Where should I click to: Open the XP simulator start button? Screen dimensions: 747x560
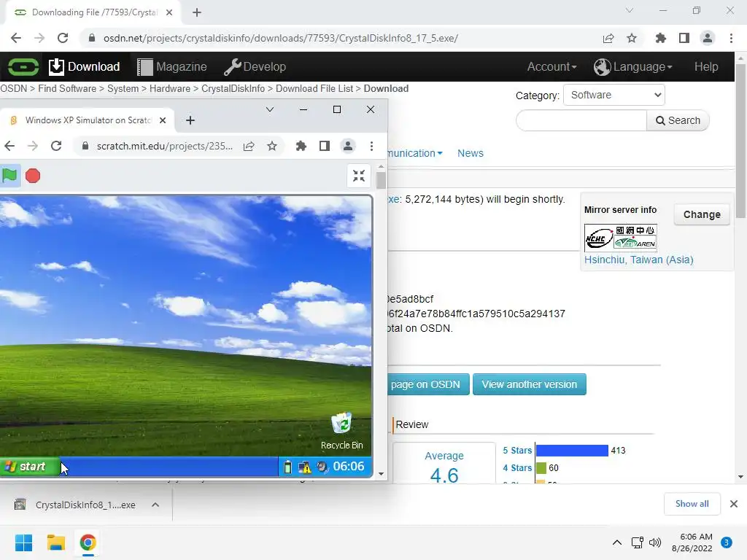tap(29, 466)
